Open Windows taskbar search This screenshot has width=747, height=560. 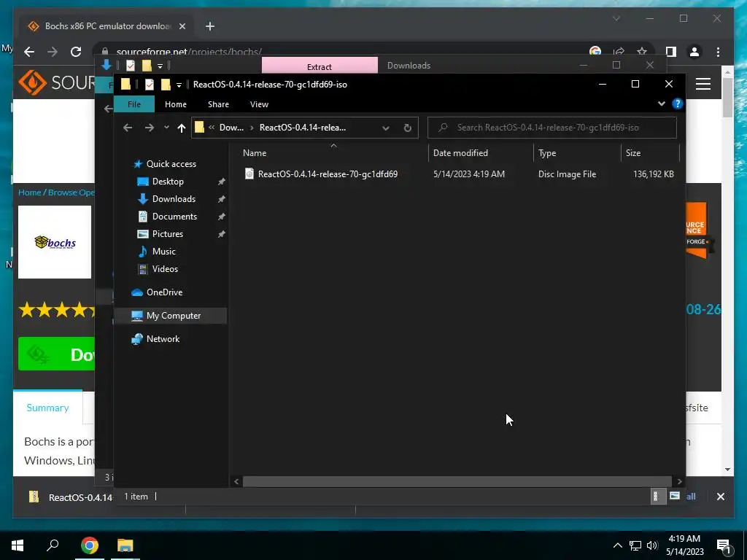53,545
